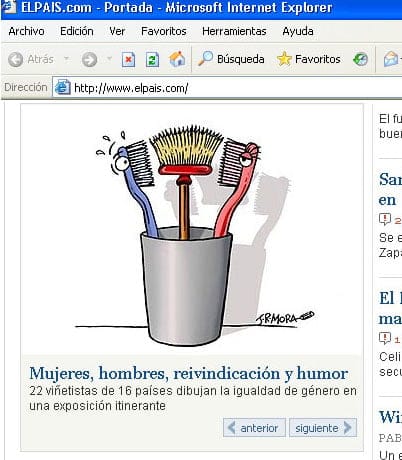Open Favoritos with the star icon
Viewport: 402px width, 460px height.
[x=284, y=59]
